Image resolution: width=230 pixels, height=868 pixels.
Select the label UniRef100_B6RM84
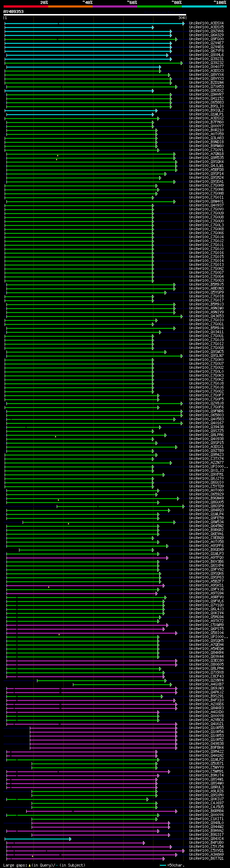pyautogui.click(x=206, y=811)
